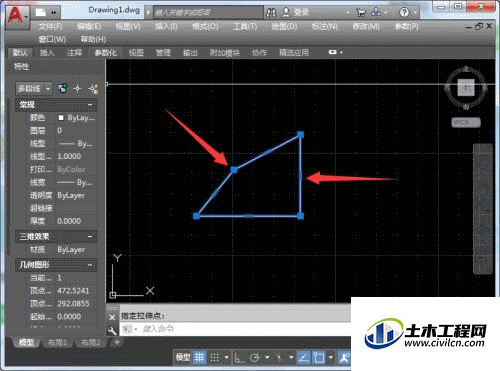This screenshot has width=500, height=371.
Task: Switch to the 默认 ribbon tab
Action: tap(20, 52)
